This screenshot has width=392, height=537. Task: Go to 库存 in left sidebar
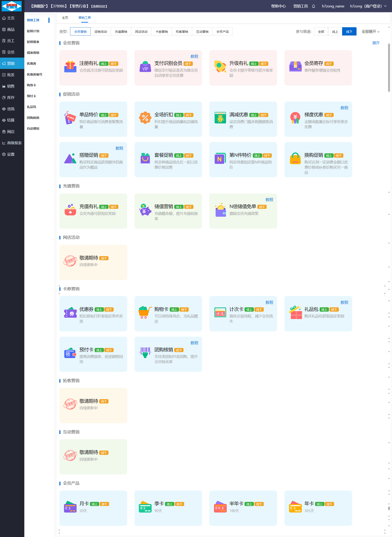tap(12, 98)
